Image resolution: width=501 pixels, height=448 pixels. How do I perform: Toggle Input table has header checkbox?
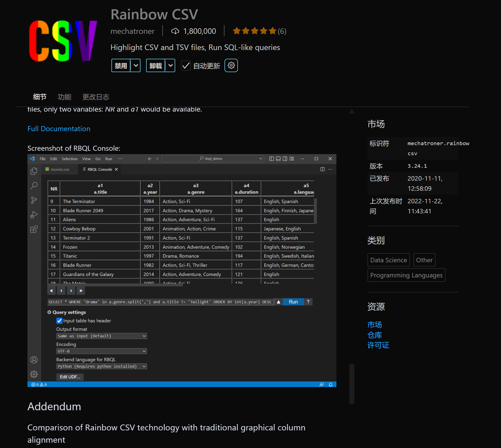click(x=59, y=321)
